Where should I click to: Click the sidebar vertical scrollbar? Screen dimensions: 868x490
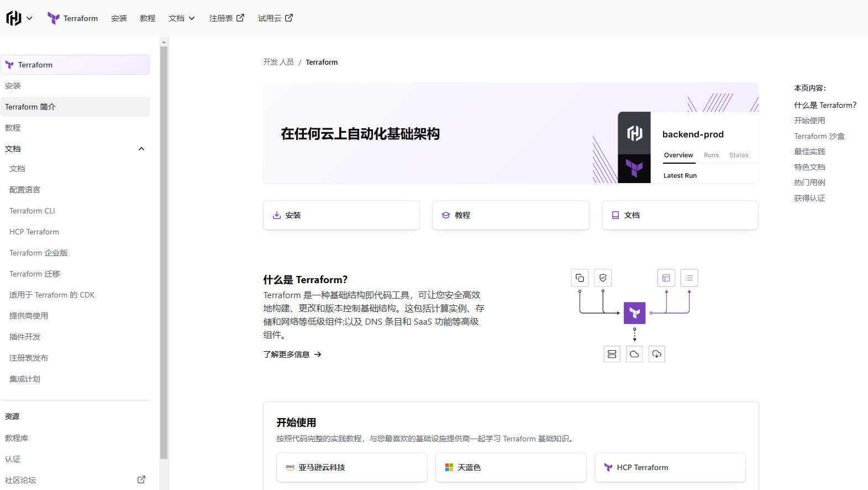(164, 253)
